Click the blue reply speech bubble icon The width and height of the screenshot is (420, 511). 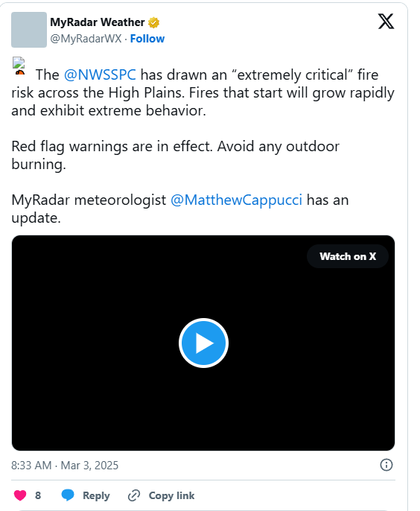(68, 495)
